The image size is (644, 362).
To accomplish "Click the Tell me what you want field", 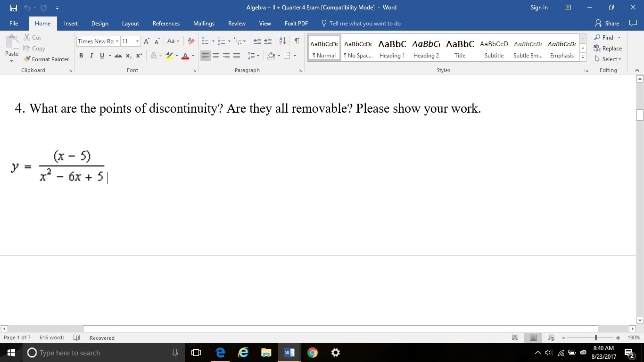I will pyautogui.click(x=364, y=24).
